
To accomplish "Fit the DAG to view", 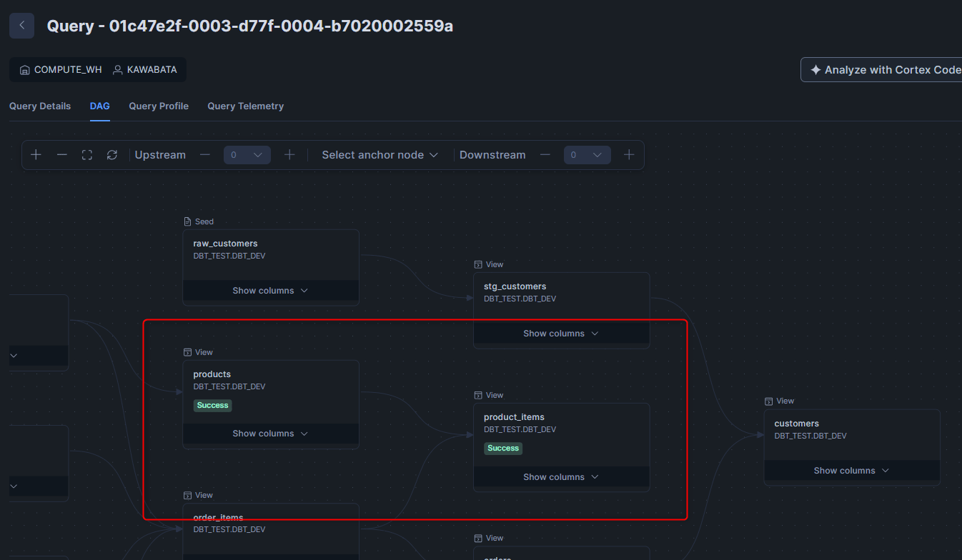I will pyautogui.click(x=87, y=155).
